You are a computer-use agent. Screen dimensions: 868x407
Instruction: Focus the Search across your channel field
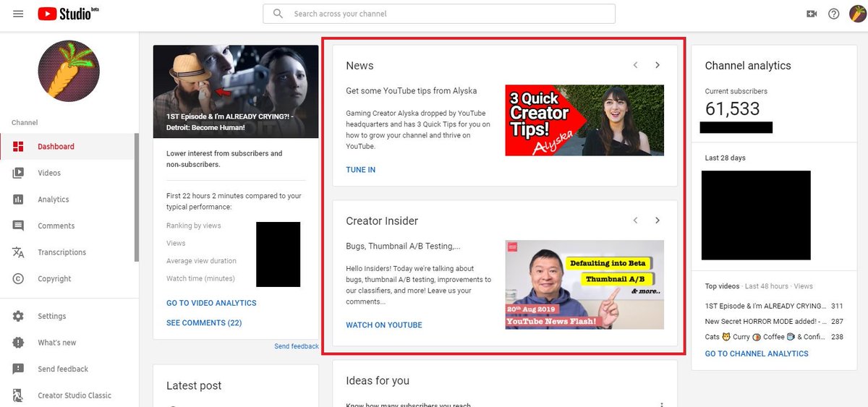[439, 14]
